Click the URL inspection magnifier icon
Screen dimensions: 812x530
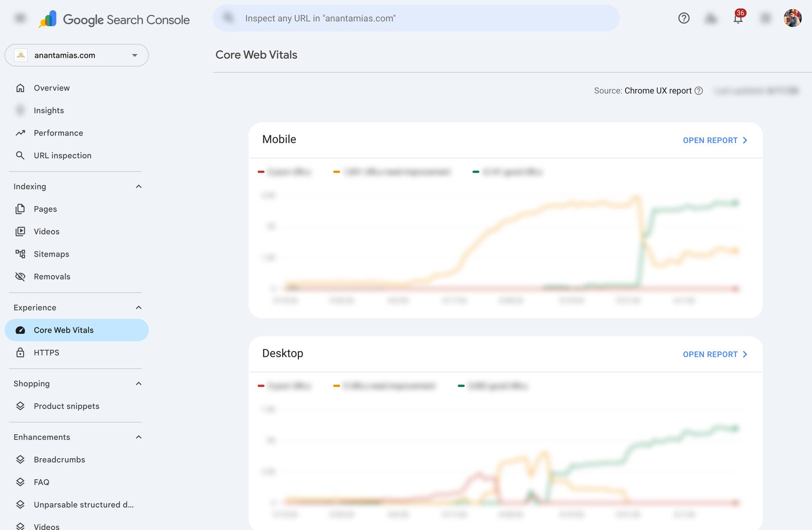[20, 155]
